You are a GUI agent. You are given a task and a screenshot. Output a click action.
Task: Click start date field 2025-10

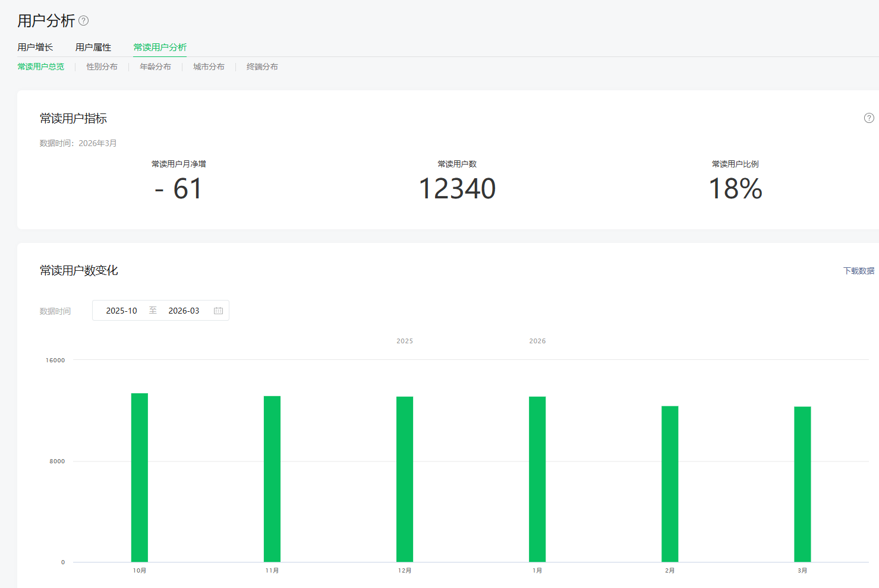coord(121,311)
